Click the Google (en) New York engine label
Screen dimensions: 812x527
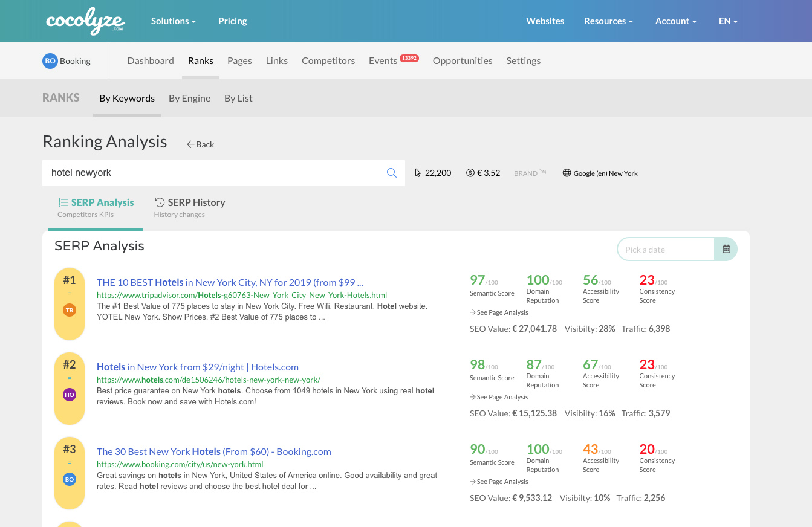click(x=605, y=173)
